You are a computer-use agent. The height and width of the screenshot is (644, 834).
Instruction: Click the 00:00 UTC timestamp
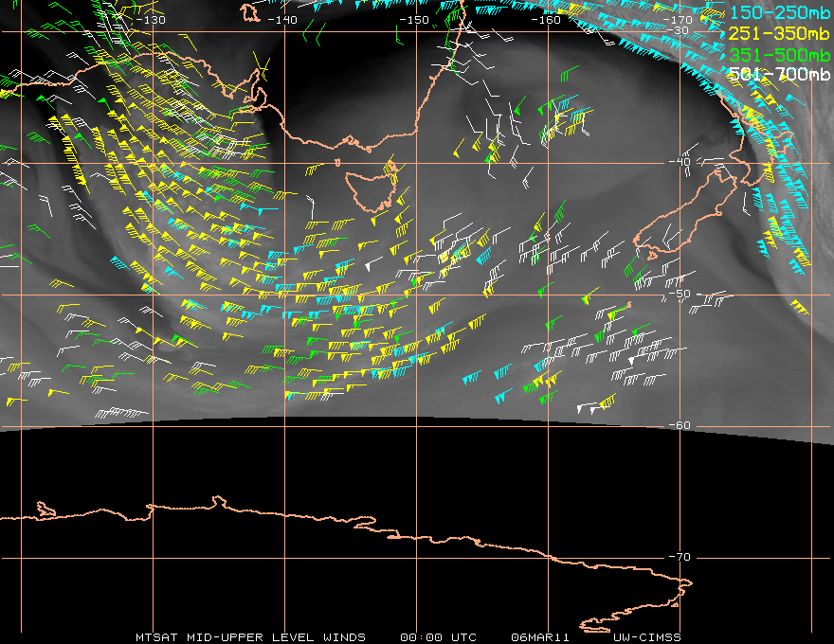click(x=438, y=637)
